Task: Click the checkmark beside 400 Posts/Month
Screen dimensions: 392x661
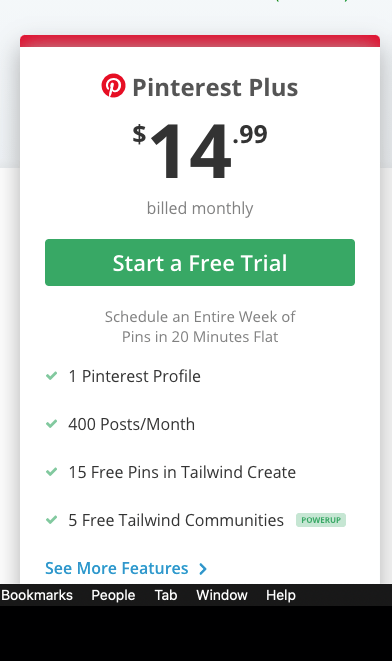Action: [x=51, y=424]
